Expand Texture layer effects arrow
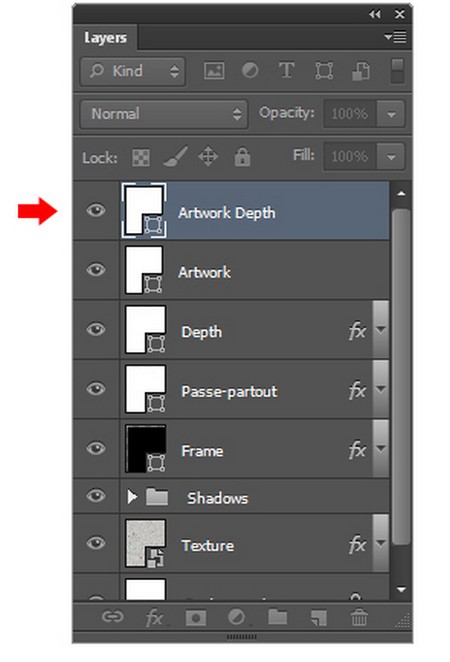450x662 pixels. pyautogui.click(x=381, y=543)
